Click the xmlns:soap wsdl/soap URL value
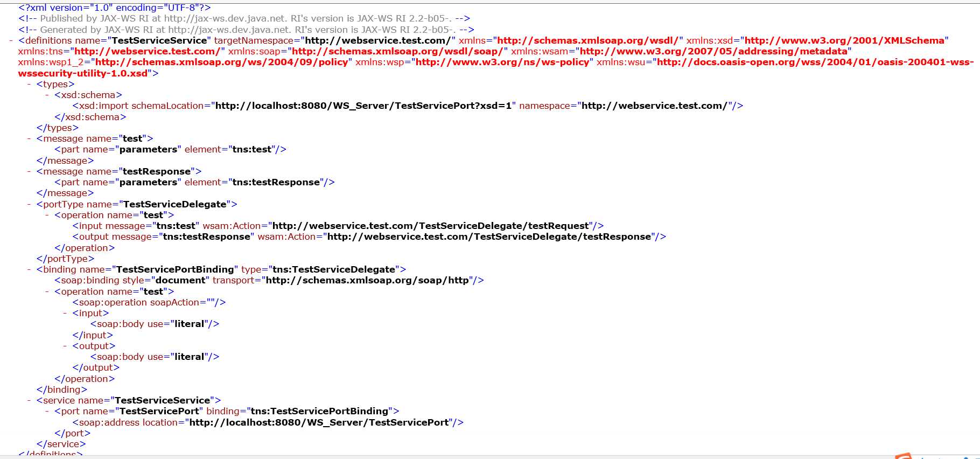This screenshot has height=459, width=980. [x=397, y=51]
